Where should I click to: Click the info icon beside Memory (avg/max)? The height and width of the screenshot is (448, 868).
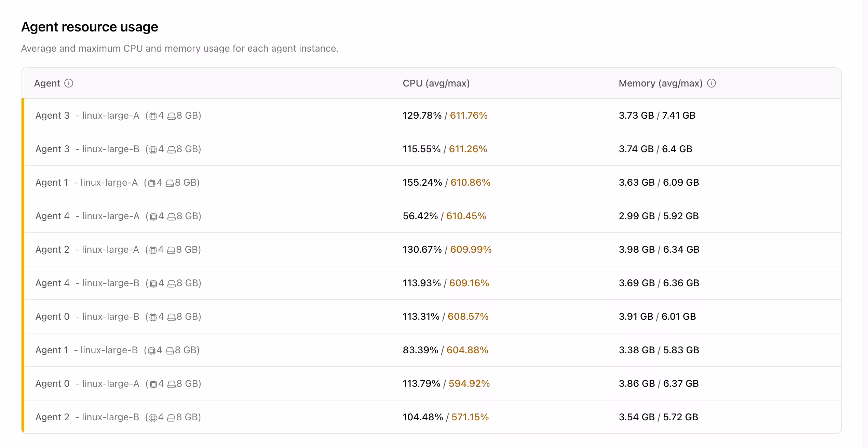pos(711,83)
